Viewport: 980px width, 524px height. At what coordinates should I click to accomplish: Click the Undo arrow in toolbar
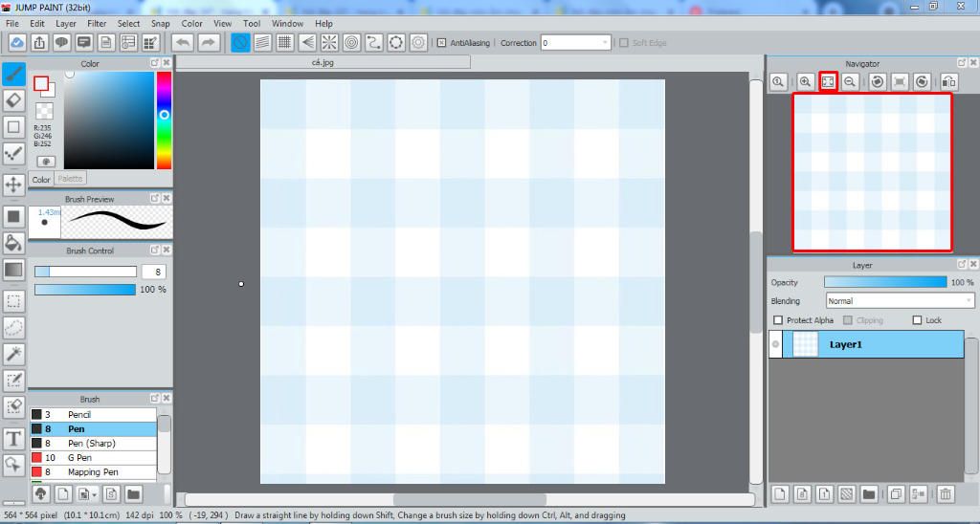point(183,42)
